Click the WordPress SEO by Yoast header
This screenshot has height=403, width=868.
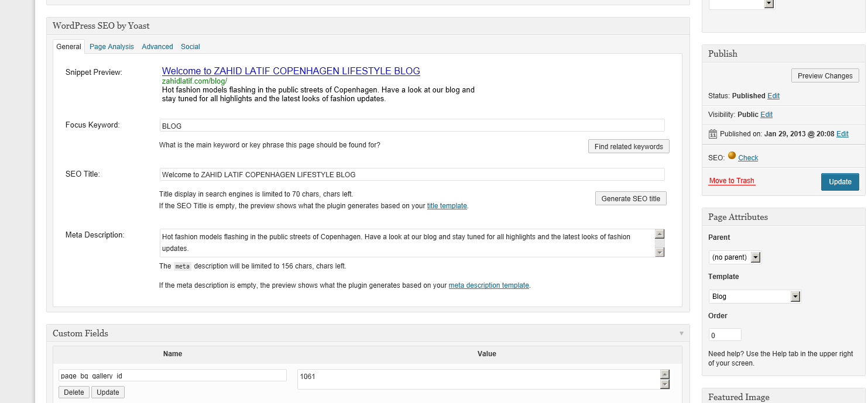(x=368, y=26)
